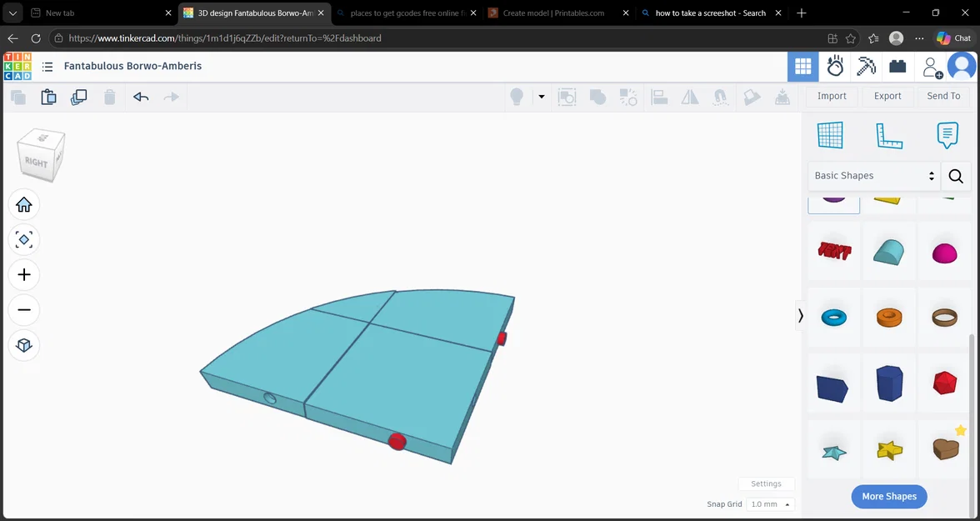Open the designs list menu icon
This screenshot has width=980, height=521.
click(47, 67)
